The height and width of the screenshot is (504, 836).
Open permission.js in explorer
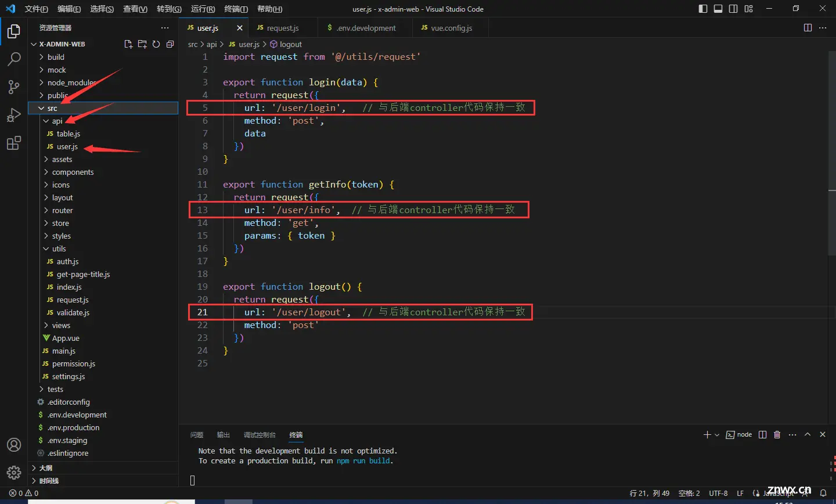(x=73, y=363)
